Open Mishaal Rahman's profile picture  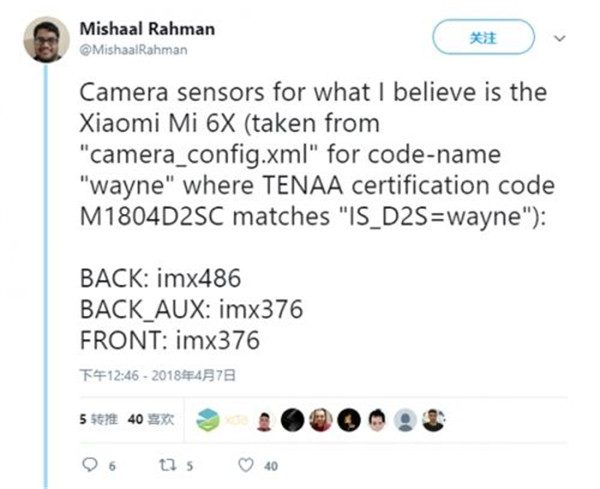pos(46,39)
